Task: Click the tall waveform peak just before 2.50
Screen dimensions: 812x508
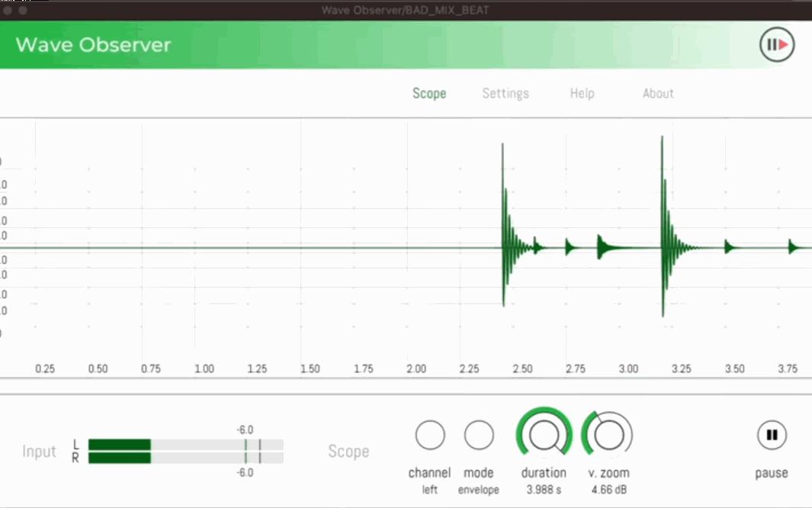Action: (503, 225)
